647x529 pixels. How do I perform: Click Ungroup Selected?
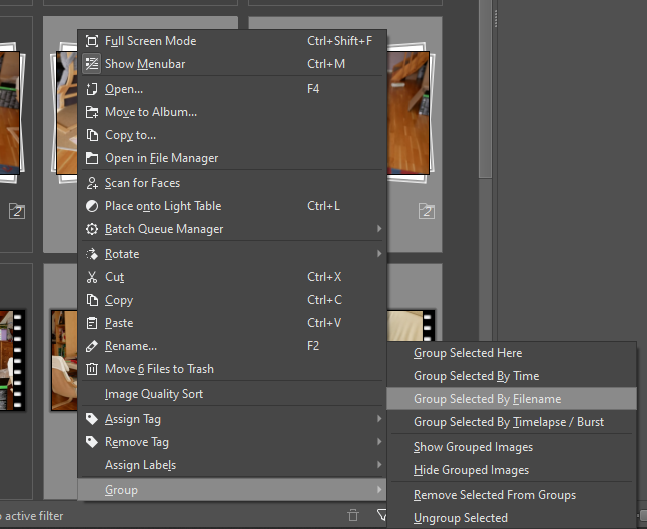(461, 518)
